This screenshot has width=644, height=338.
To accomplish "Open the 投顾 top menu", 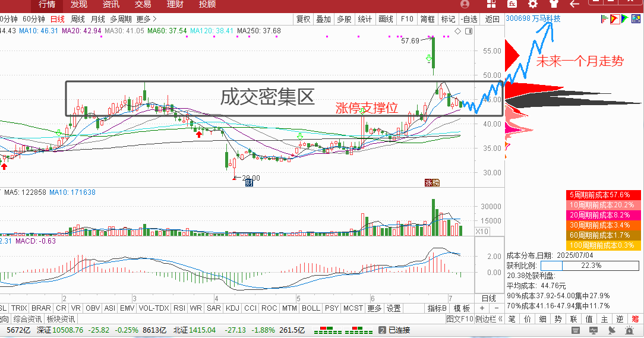I will [207, 5].
